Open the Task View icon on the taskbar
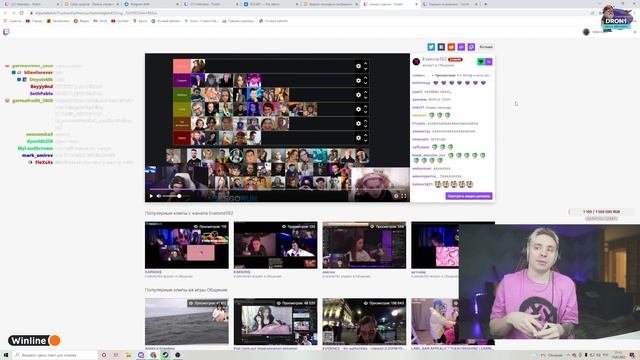 (x=116, y=355)
